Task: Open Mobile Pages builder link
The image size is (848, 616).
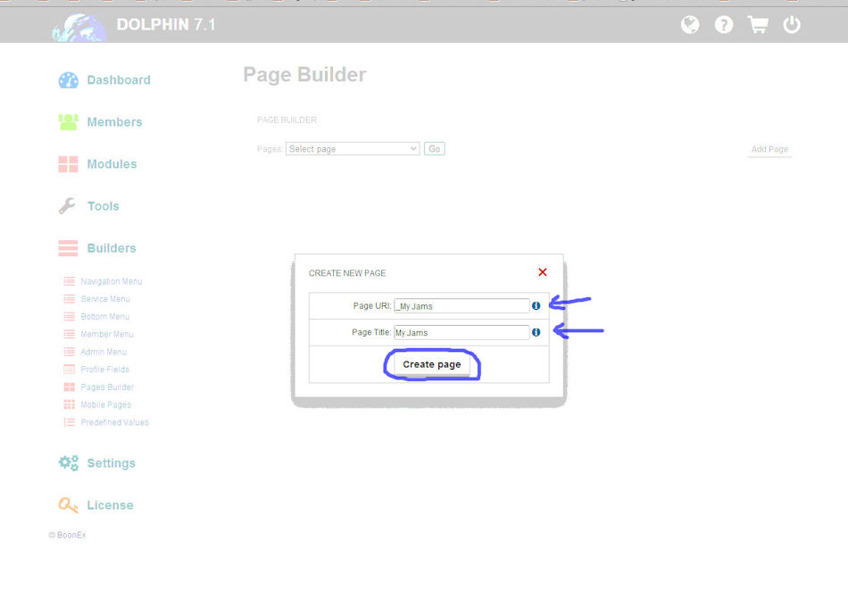Action: 105,404
